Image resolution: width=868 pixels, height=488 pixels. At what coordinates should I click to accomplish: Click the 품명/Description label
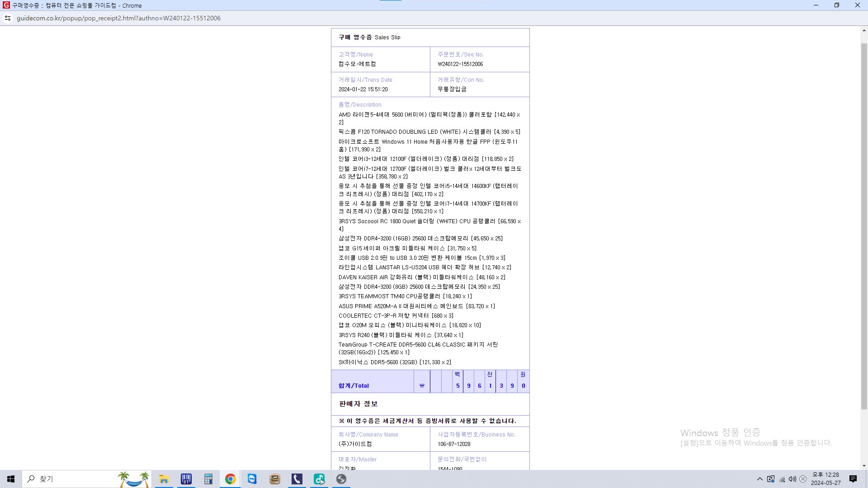(360, 105)
